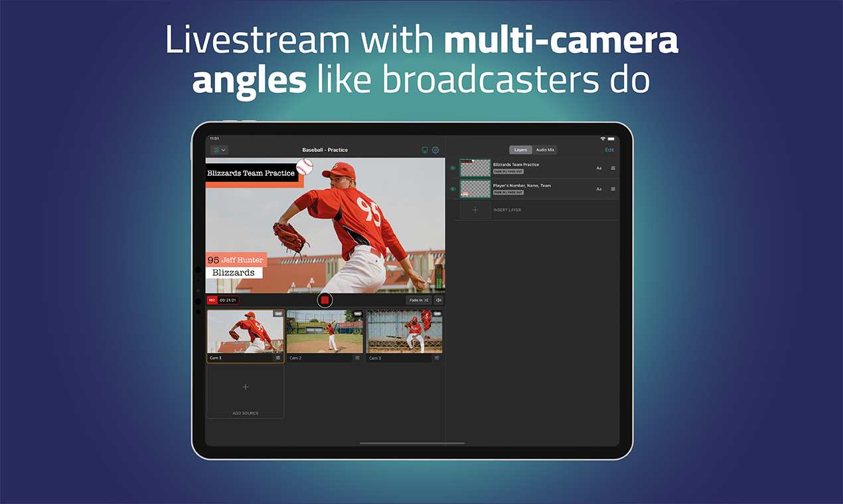Tap the speaker audio monitor icon

[439, 300]
